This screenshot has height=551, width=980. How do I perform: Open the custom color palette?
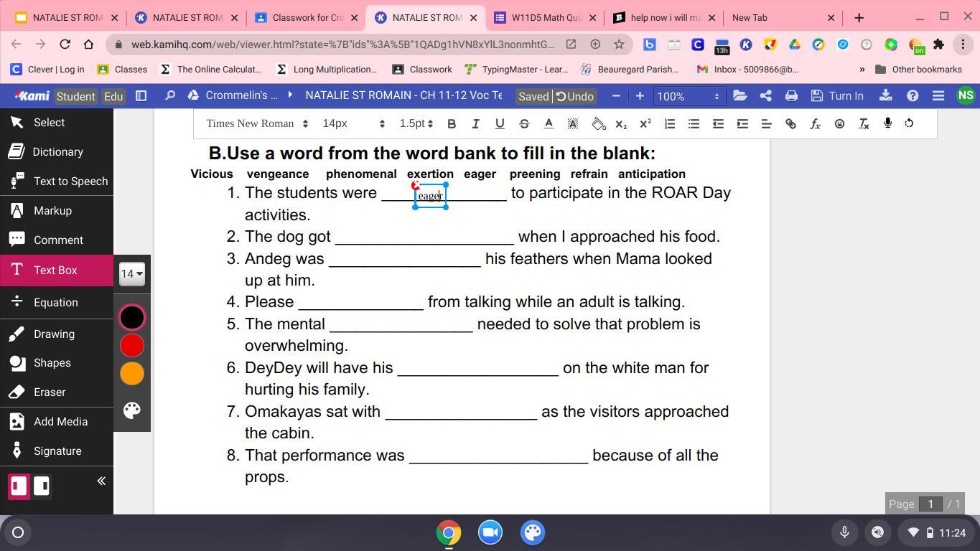point(132,410)
